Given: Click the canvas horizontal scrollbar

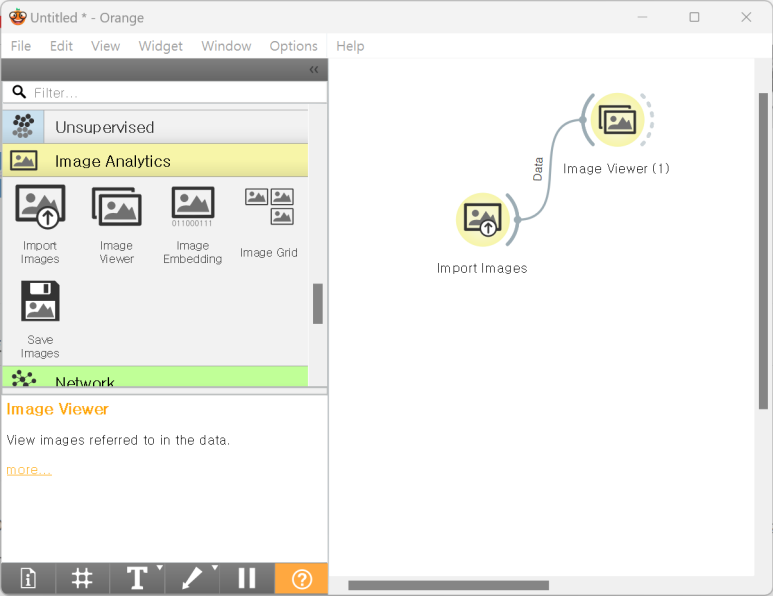Looking at the screenshot, I should click(x=448, y=585).
